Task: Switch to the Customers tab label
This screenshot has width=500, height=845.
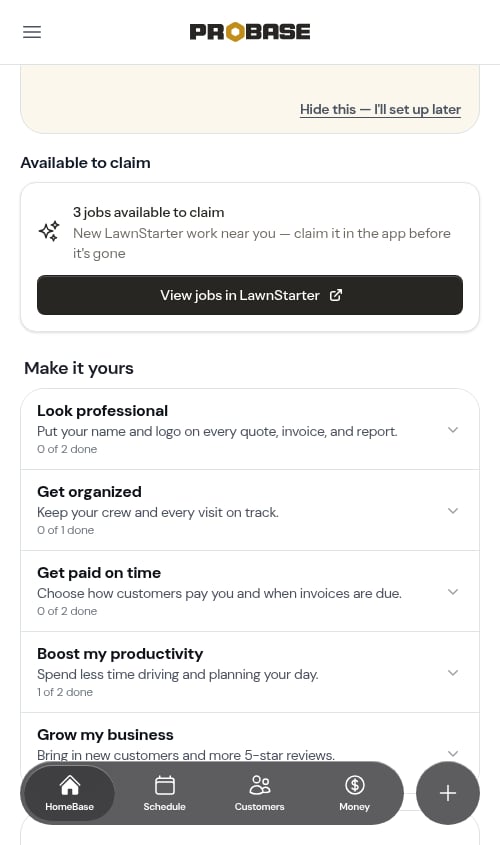Action: coord(259,807)
